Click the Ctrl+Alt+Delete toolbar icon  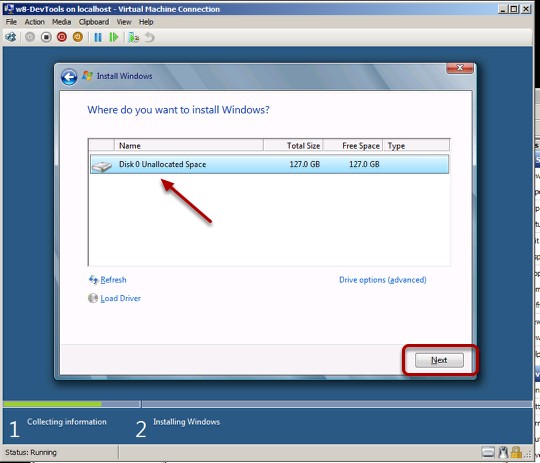[11, 37]
